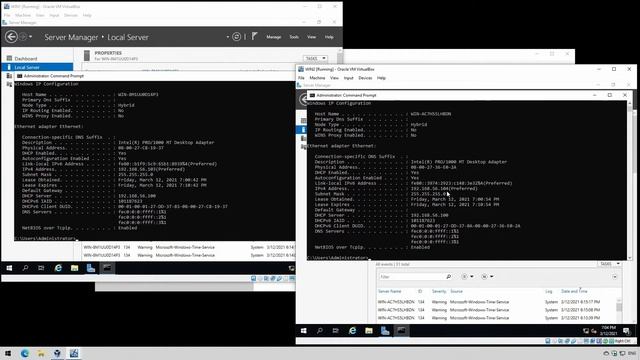Screen dimensions: 640x360
Task: Select the running VM button on the host taskbar
Action: (x=74, y=353)
